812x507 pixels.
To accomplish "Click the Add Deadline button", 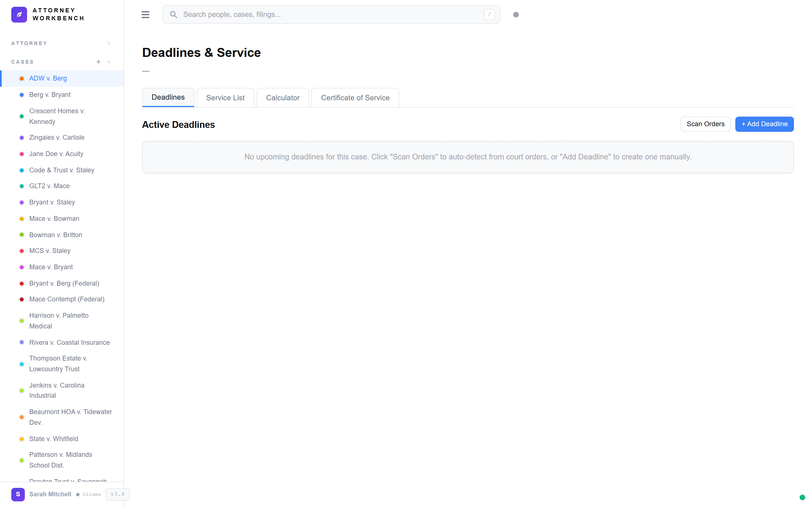I will (x=764, y=124).
